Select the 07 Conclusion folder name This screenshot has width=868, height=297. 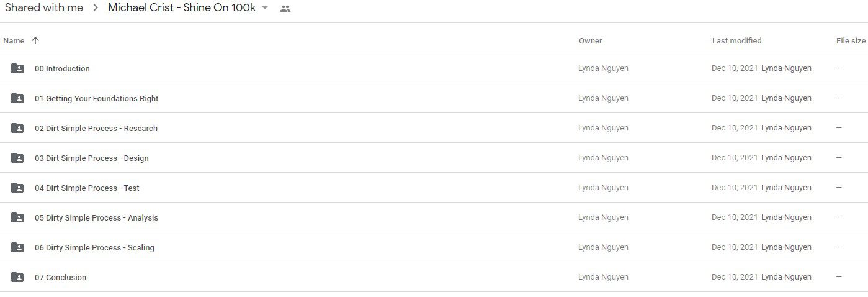pyautogui.click(x=60, y=277)
